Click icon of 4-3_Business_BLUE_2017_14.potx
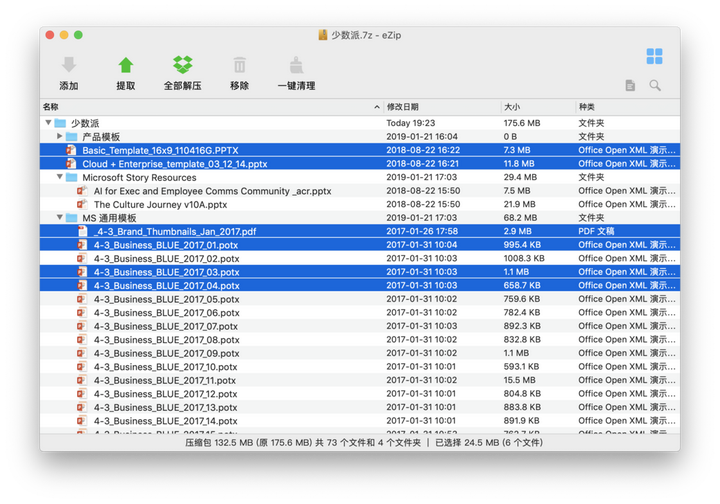 [x=82, y=421]
